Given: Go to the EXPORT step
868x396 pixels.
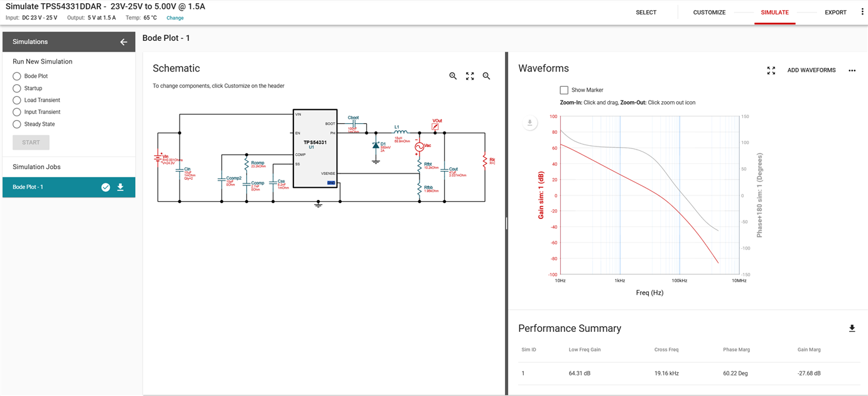Looking at the screenshot, I should click(x=835, y=13).
